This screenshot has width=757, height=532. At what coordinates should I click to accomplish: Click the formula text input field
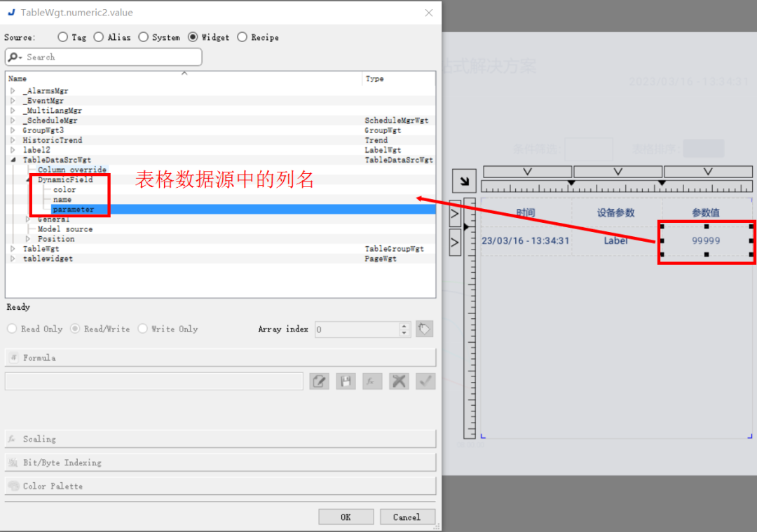point(154,381)
